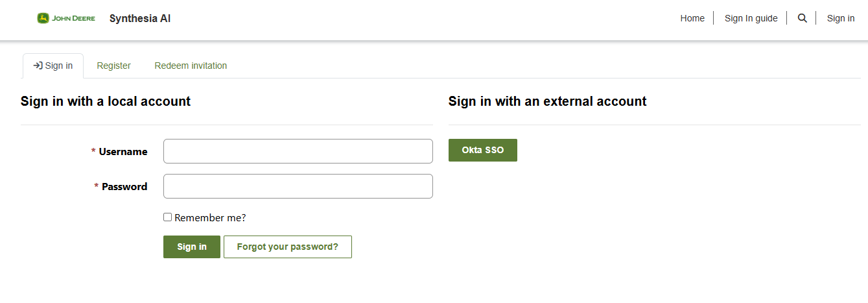The width and height of the screenshot is (868, 303).
Task: Tick the Remember me checkbox
Action: point(168,217)
